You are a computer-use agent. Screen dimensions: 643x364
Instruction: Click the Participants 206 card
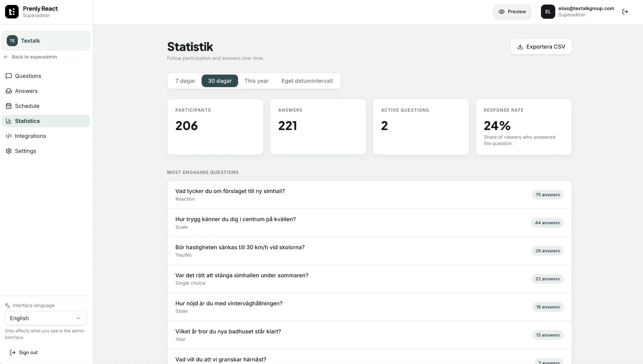pyautogui.click(x=215, y=127)
